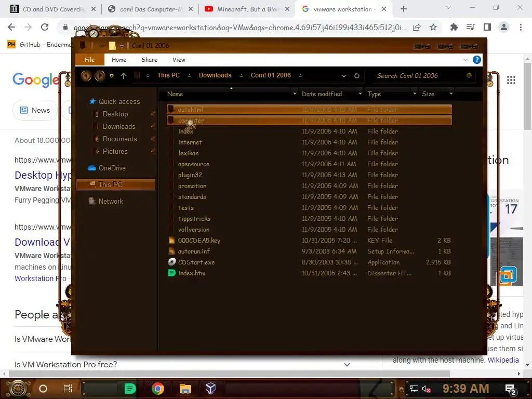532x399 pixels.
Task: Click the search magnifier icon in Explorer
Action: click(x=469, y=75)
